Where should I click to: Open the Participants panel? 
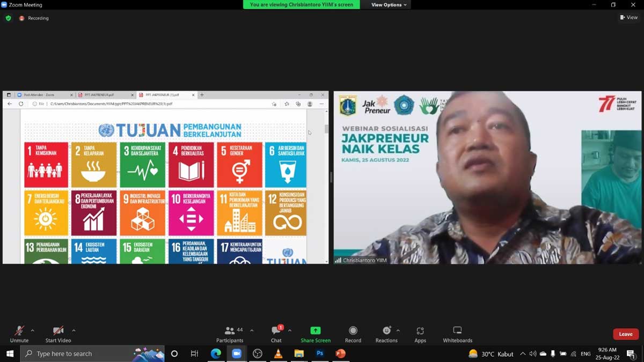[x=230, y=331]
